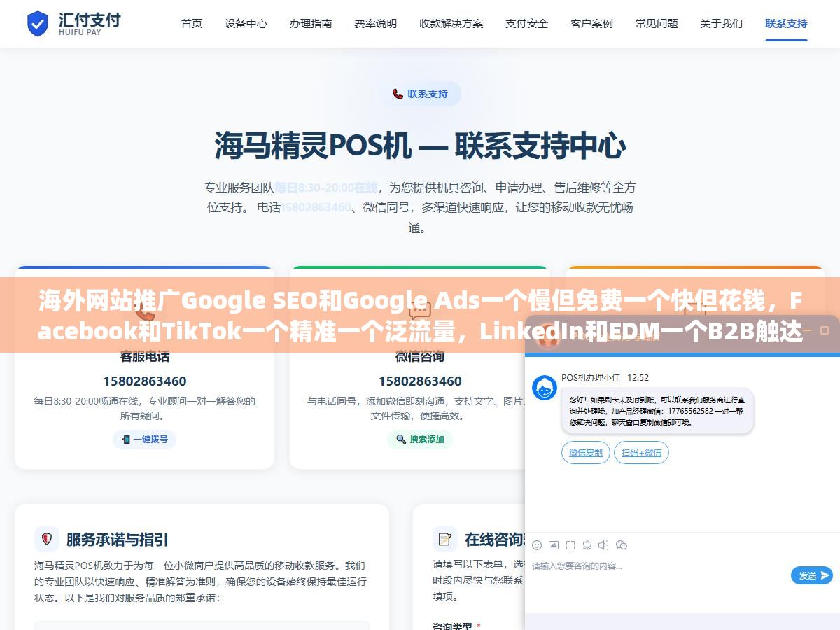The height and width of the screenshot is (630, 840).
Task: Open 收款解决方案 navigation link
Action: 451,23
